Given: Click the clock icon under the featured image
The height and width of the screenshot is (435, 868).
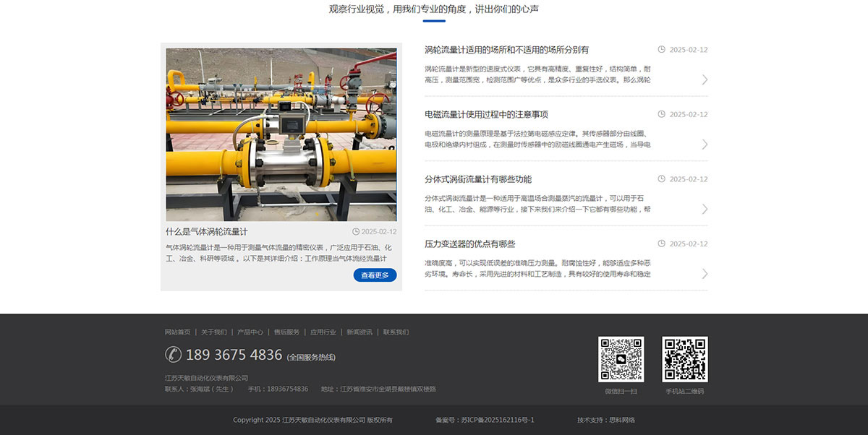Looking at the screenshot, I should click(356, 232).
